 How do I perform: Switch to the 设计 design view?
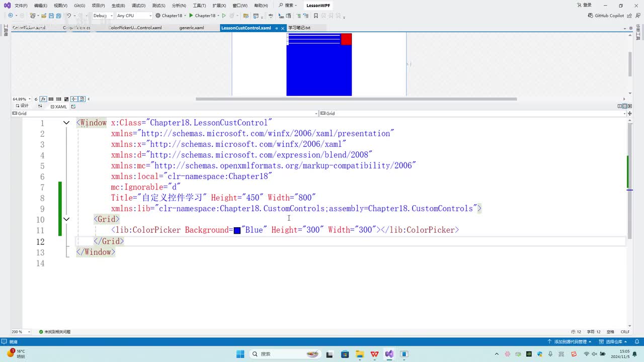click(22, 106)
